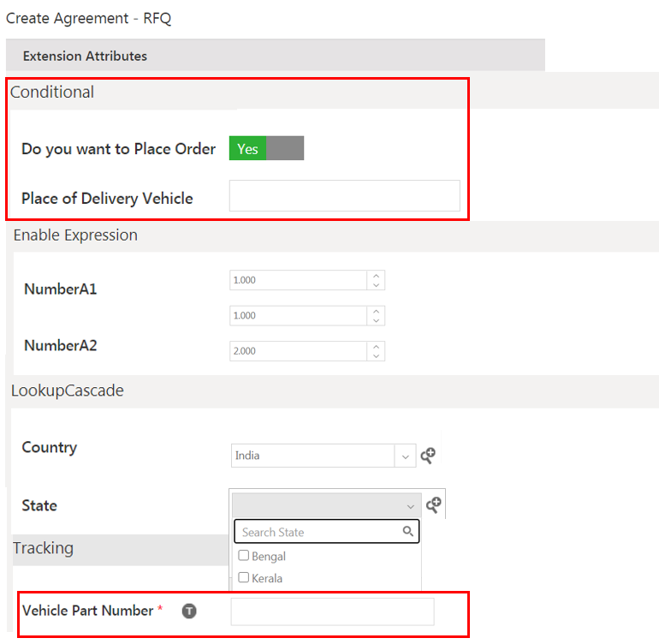
Task: Click into the Search State text box
Action: (317, 532)
